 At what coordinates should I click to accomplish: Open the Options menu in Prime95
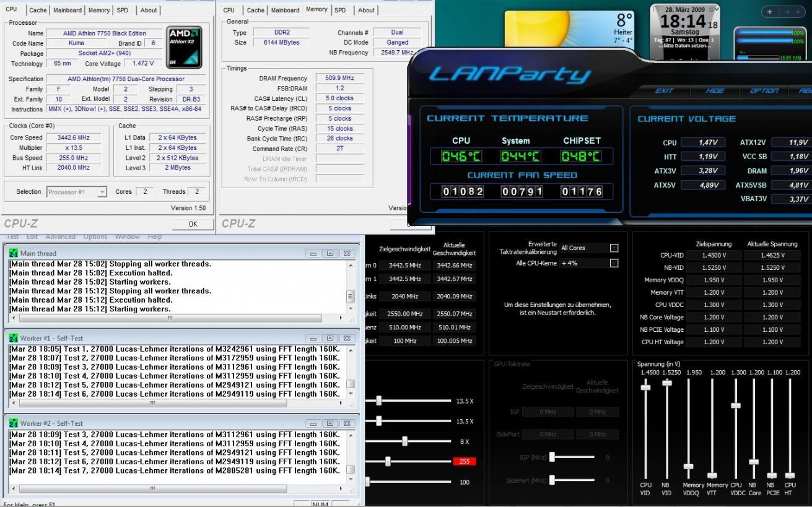coord(95,236)
